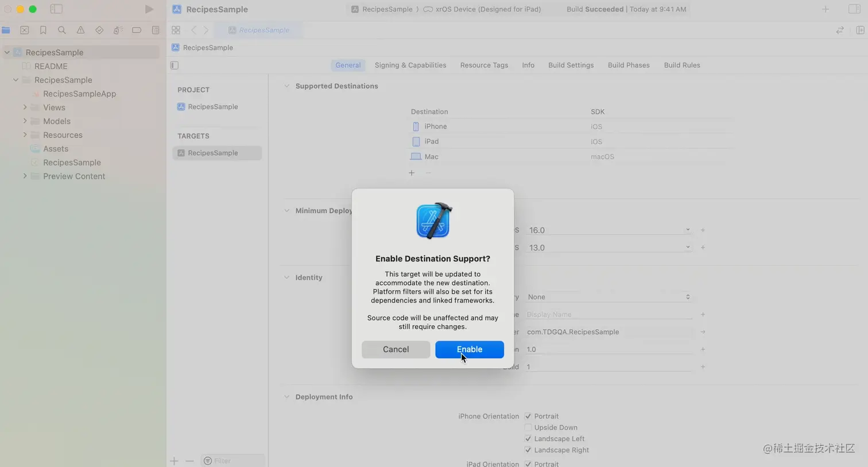Switch to Build Phases tab
The height and width of the screenshot is (467, 868).
(x=629, y=65)
